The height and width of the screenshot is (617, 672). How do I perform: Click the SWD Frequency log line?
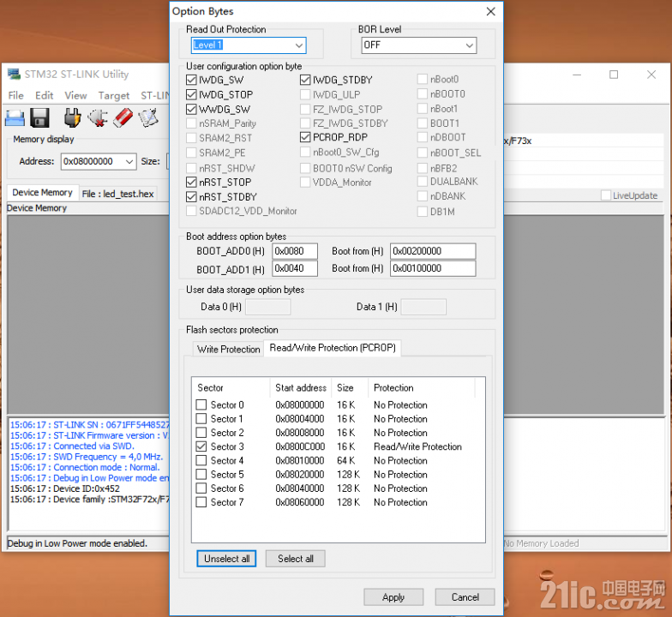[86, 457]
